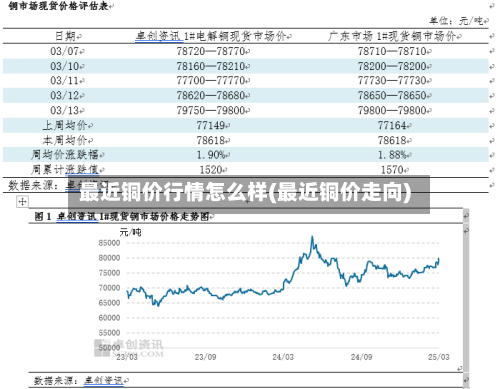Click the table move handle cross icon
This screenshot has width=500, height=389.
tap(22, 201)
